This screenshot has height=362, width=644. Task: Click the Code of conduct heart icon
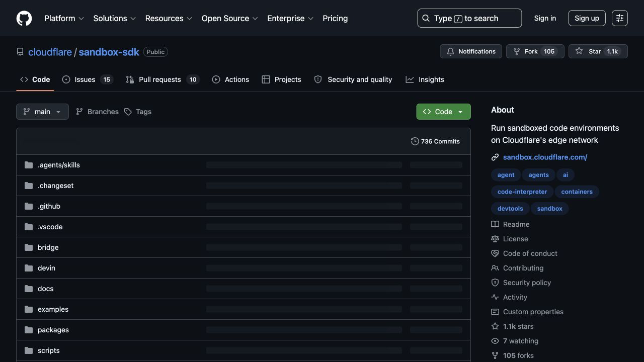click(x=495, y=253)
